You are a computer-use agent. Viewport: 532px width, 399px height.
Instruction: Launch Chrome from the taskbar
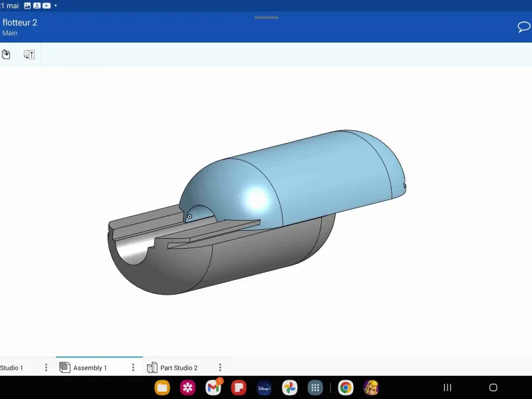[x=346, y=388]
